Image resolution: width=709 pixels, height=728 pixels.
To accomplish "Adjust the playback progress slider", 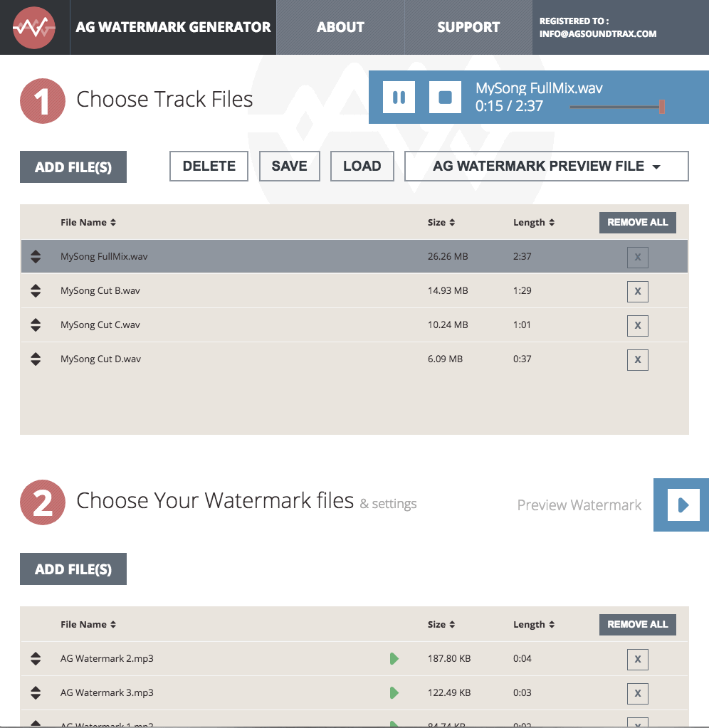I will (x=617, y=107).
